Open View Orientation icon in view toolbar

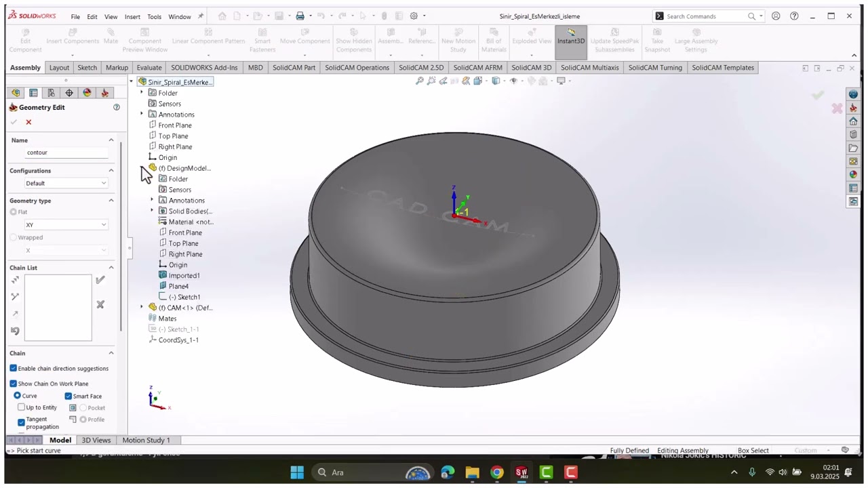point(478,81)
